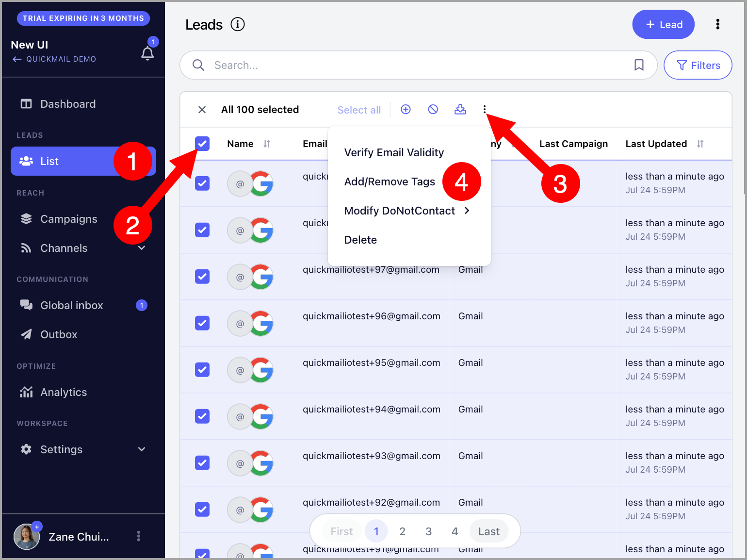Click the Channels feed icon
The height and width of the screenshot is (560, 747).
(x=26, y=248)
